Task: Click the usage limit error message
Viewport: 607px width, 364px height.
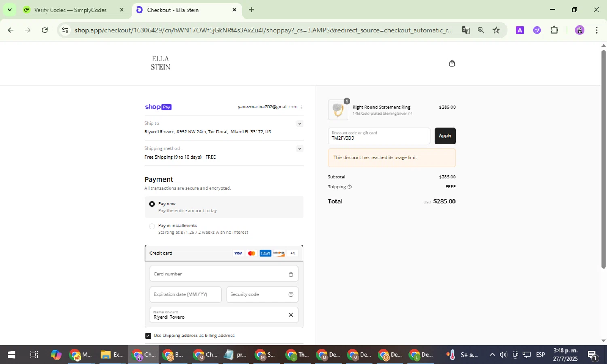Action: click(x=392, y=158)
